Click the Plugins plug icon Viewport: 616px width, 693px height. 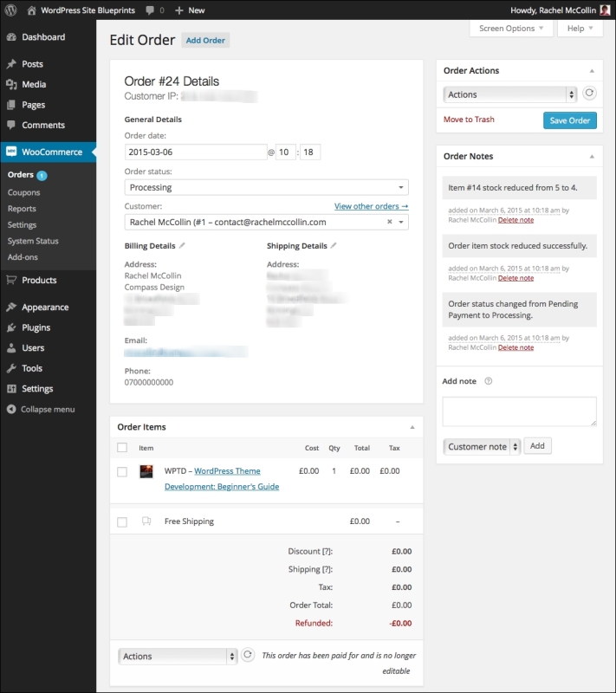coord(11,327)
